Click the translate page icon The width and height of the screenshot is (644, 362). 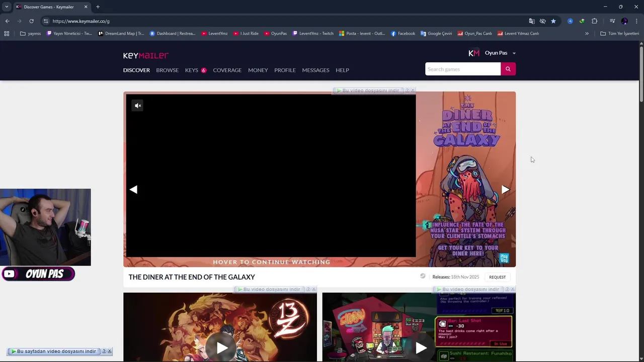(x=532, y=21)
